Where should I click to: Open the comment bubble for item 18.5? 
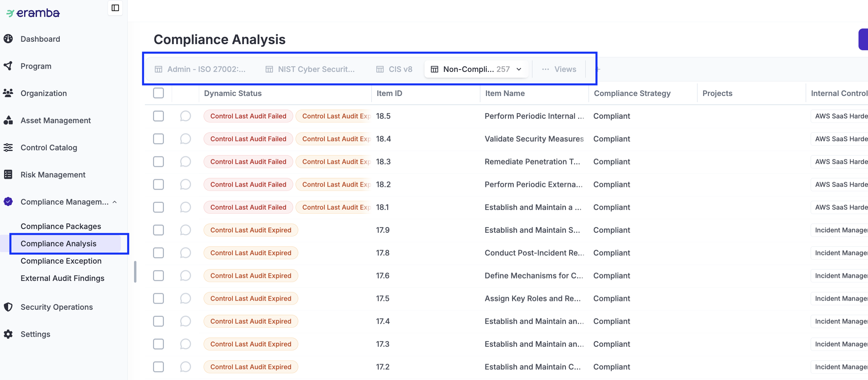[x=185, y=116]
